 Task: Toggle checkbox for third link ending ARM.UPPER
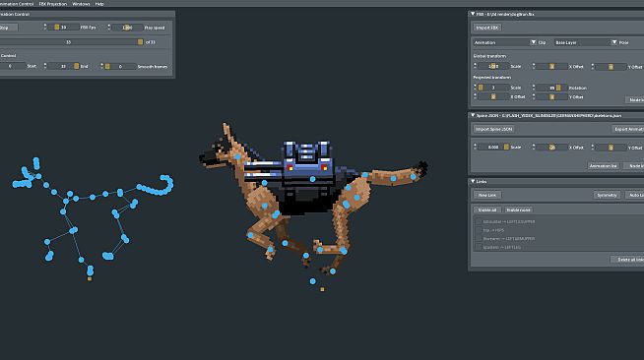[479, 239]
